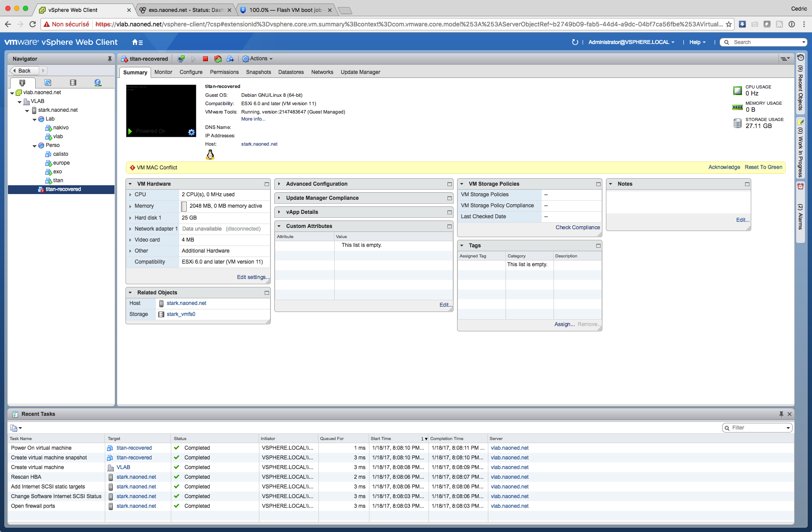
Task: Click the migrate VM toolbar icon
Action: [230, 59]
